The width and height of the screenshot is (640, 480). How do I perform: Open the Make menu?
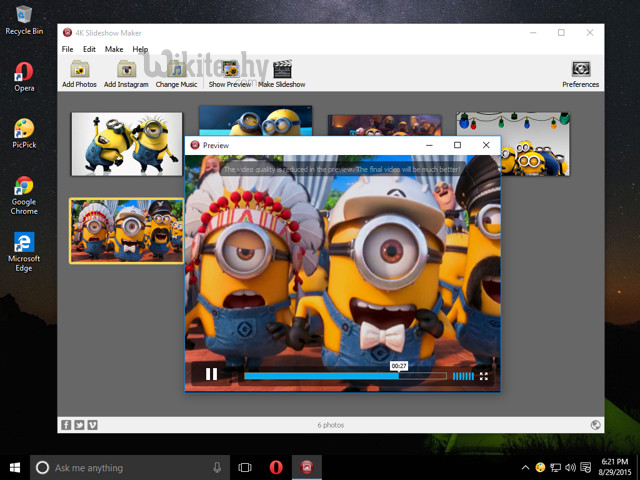click(114, 49)
